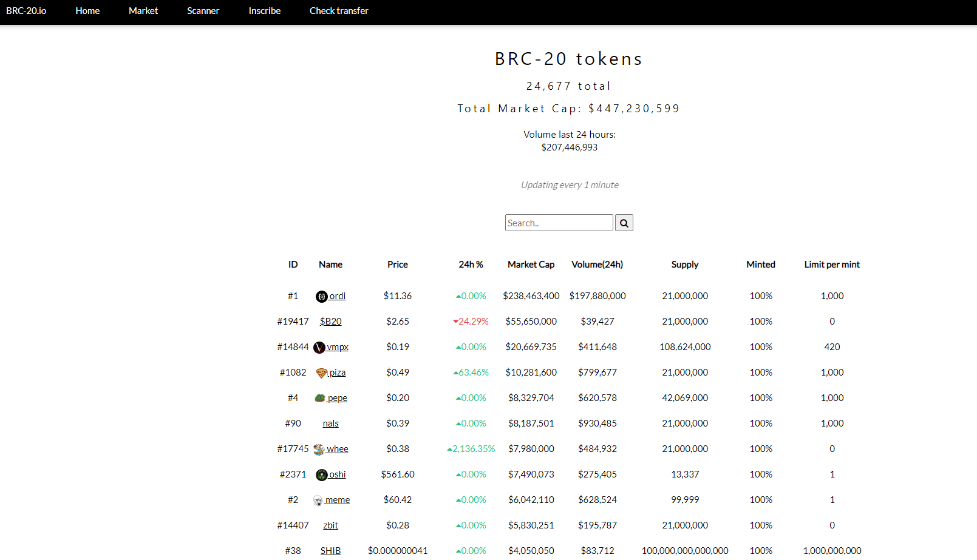Click the meme token icon

click(x=318, y=501)
